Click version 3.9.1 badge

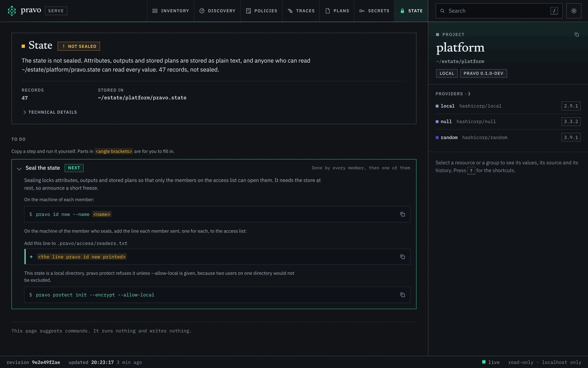[x=571, y=137]
